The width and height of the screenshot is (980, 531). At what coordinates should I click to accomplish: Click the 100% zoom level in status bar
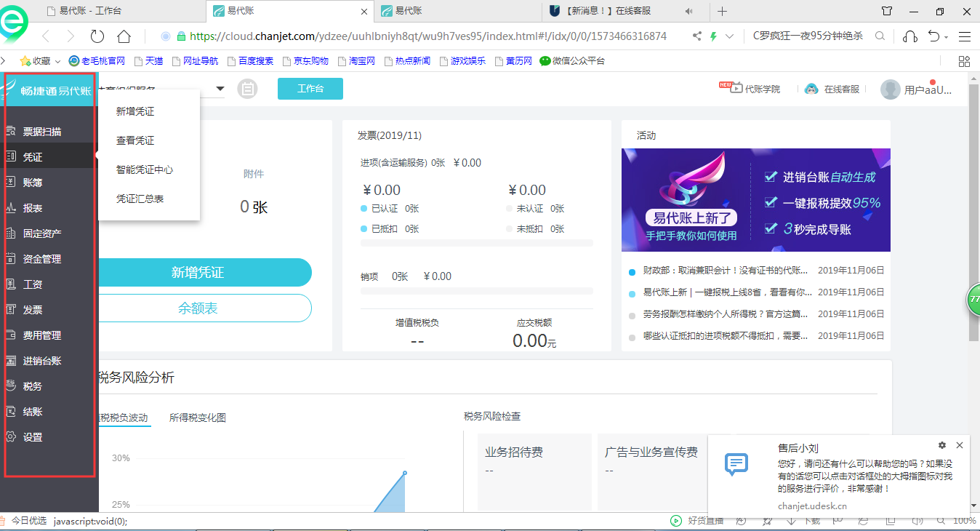[964, 521]
